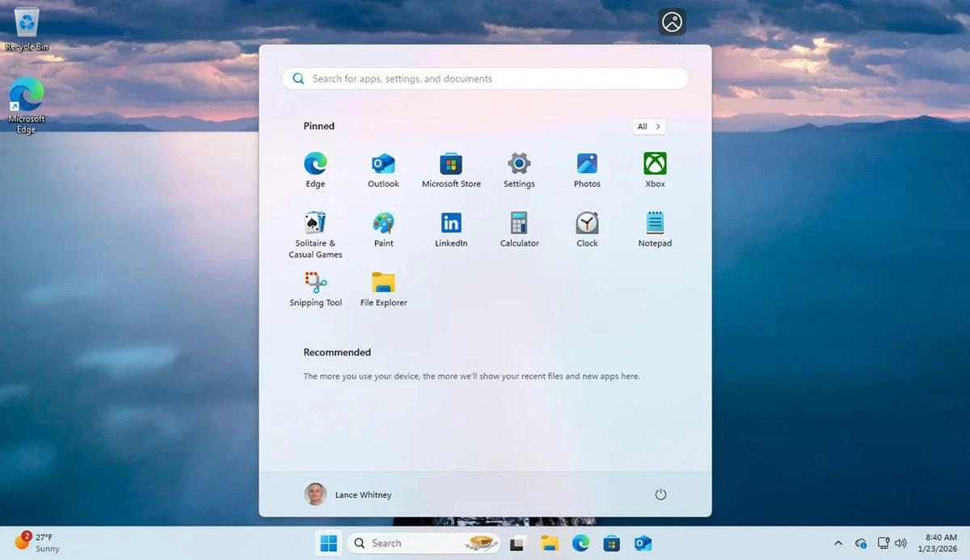Open Task View from the taskbar
Image resolution: width=970 pixels, height=560 pixels.
click(x=517, y=543)
